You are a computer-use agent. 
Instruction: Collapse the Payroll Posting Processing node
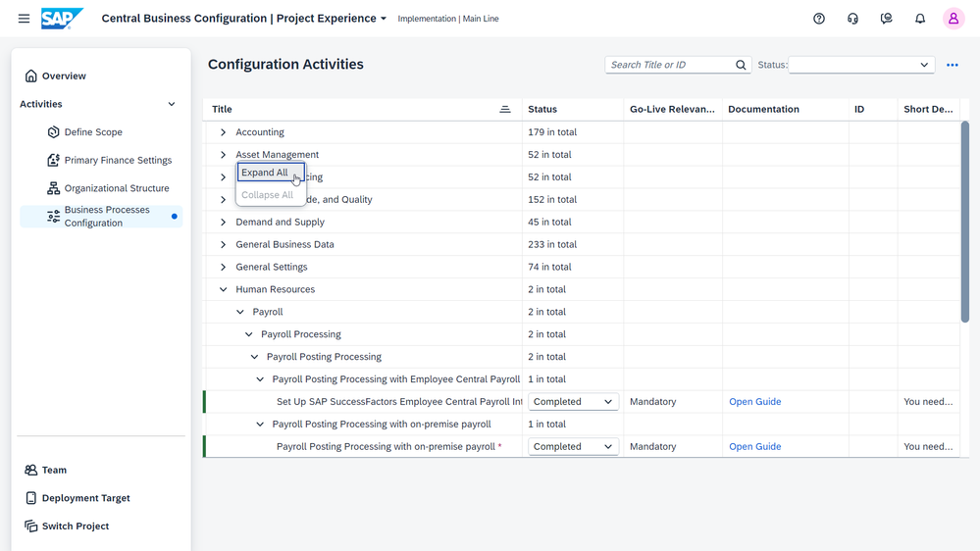pos(254,357)
